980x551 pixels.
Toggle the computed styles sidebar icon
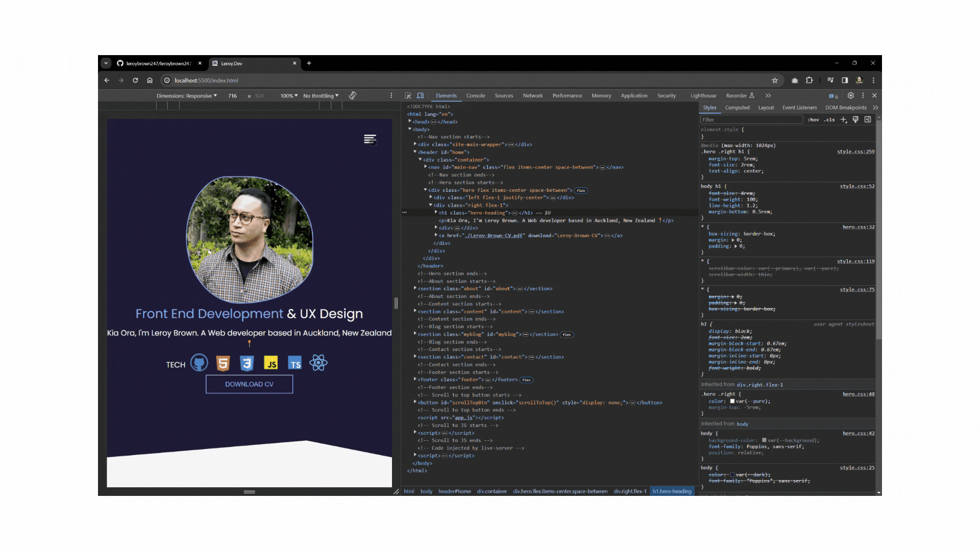[x=868, y=119]
